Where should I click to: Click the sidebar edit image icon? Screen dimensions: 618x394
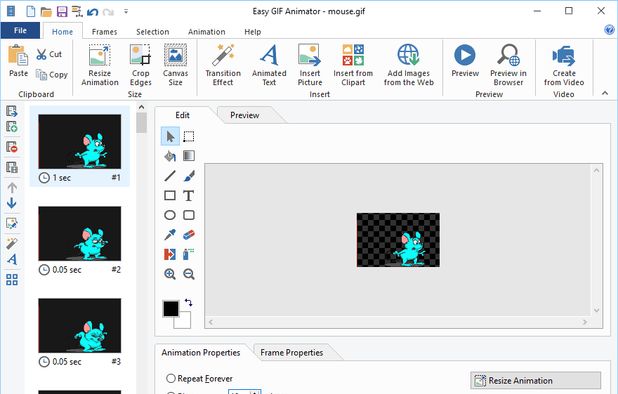pos(12,223)
